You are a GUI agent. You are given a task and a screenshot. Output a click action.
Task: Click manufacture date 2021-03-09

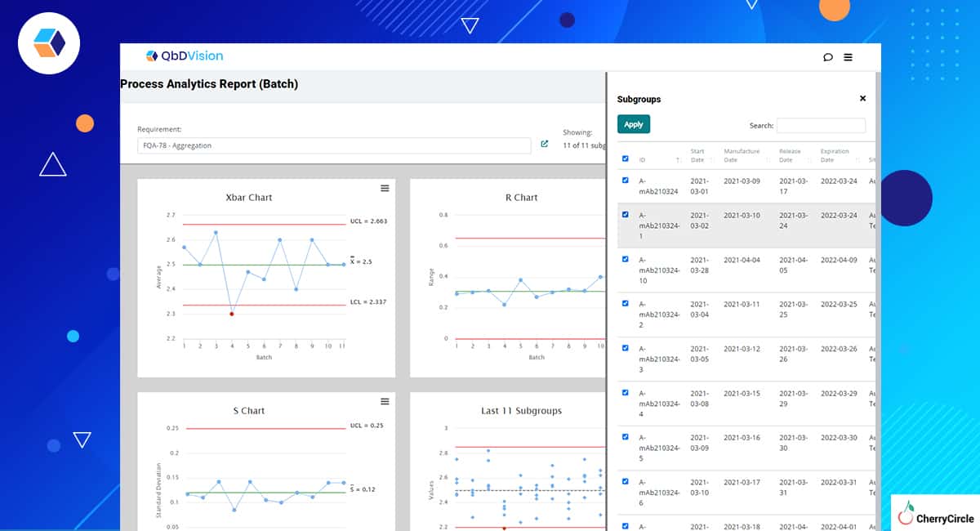pyautogui.click(x=742, y=181)
